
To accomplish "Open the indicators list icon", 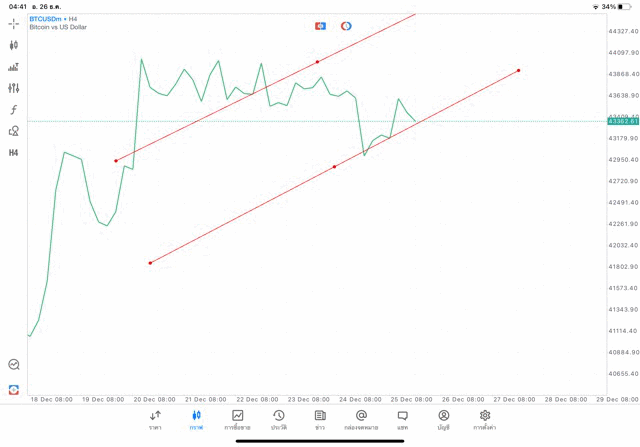I will (14, 67).
